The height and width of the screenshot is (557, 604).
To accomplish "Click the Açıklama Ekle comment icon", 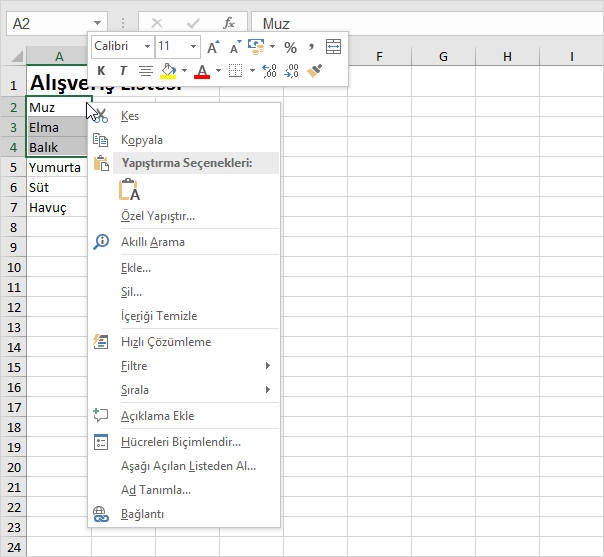I will (x=101, y=416).
